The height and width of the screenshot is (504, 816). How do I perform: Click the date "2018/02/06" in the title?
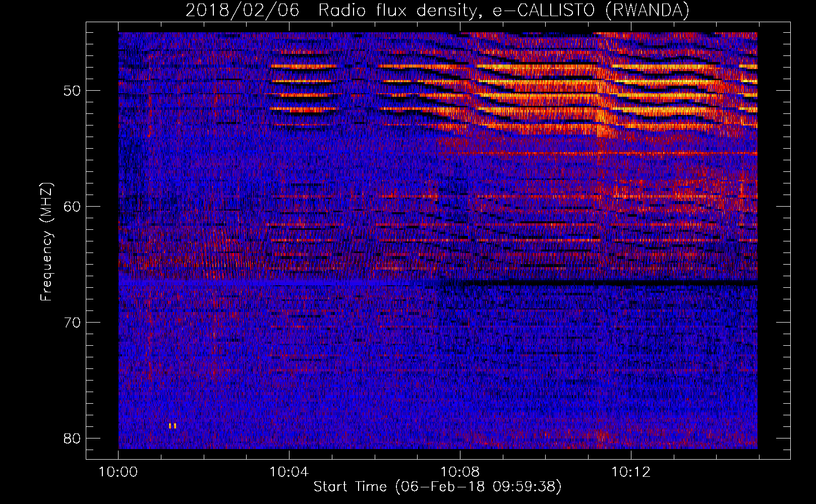tap(242, 11)
